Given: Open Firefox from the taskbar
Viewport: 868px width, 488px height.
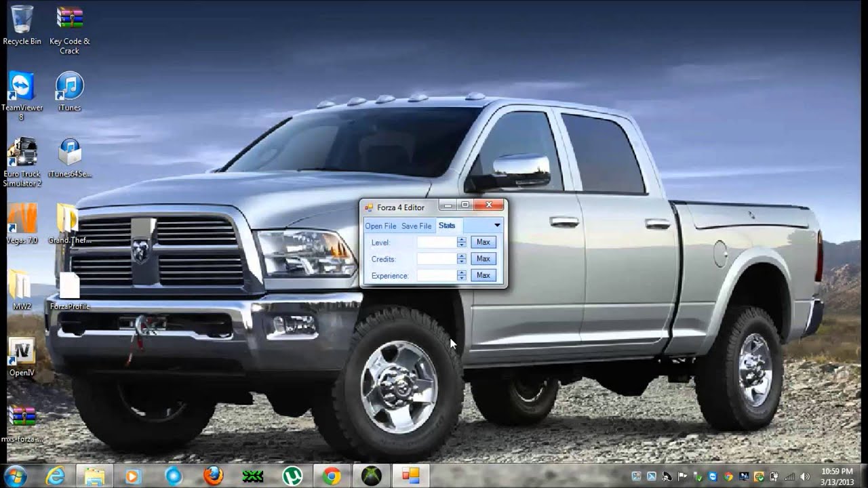Looking at the screenshot, I should click(213, 476).
